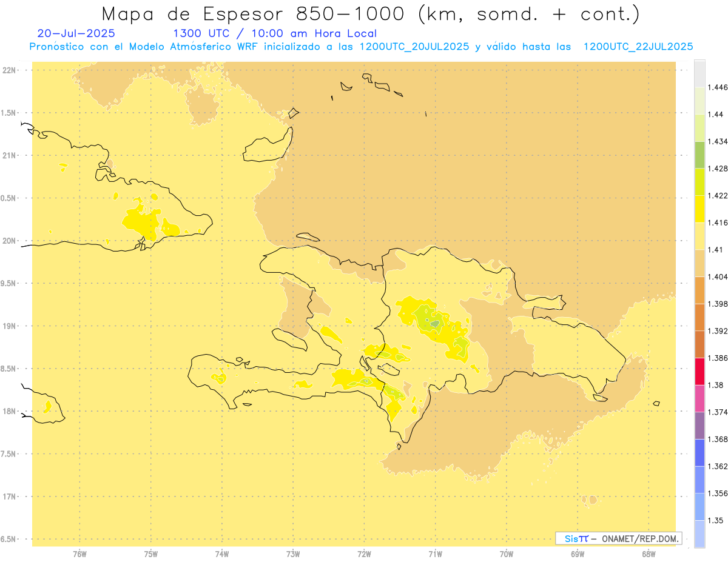Click the '1.368' color scale label
The image size is (728, 562).
click(x=718, y=439)
